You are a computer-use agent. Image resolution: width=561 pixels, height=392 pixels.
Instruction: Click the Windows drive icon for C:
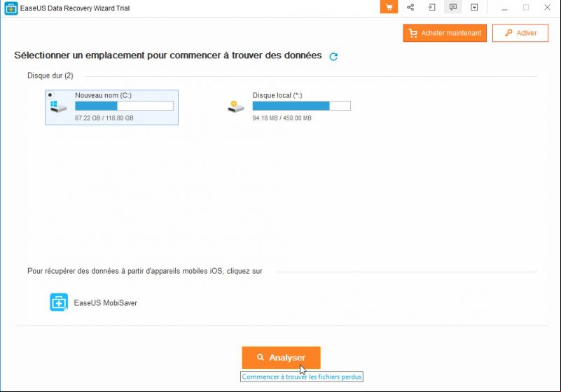pyautogui.click(x=58, y=106)
